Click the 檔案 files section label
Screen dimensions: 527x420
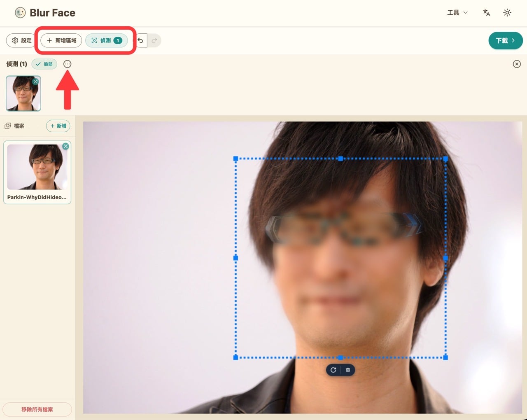tap(19, 126)
